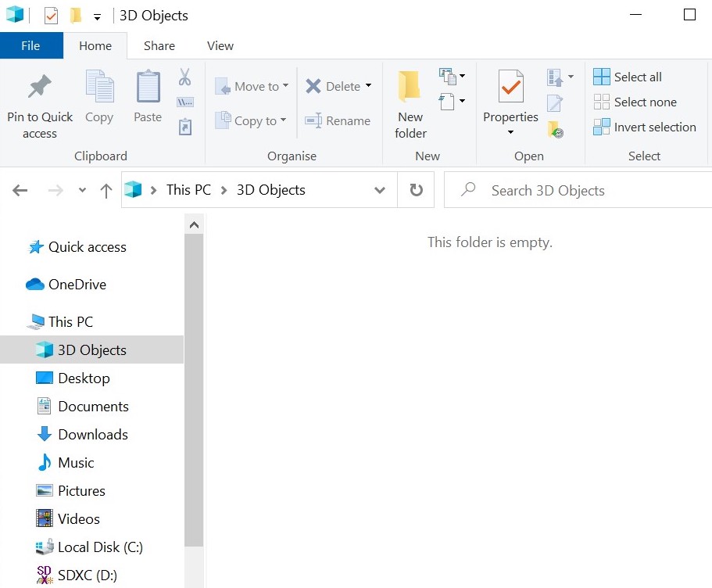712x588 pixels.
Task: Click the Rename button in Organise group
Action: (338, 121)
